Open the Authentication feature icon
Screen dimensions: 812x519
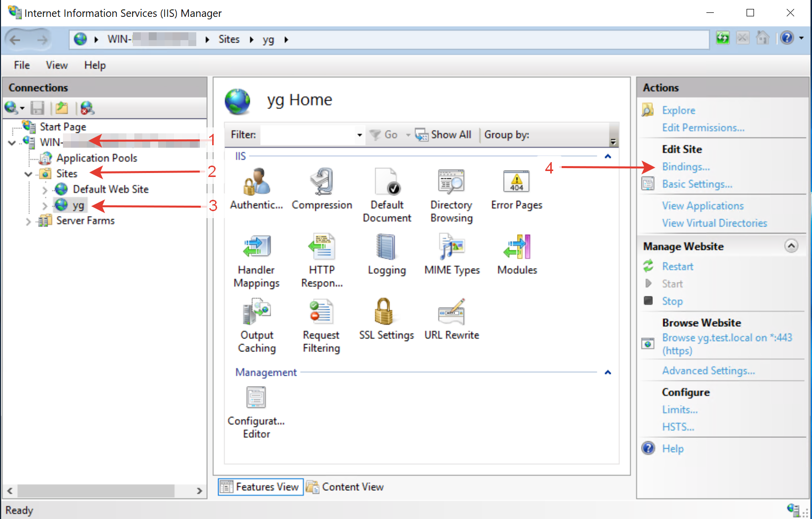(x=256, y=189)
